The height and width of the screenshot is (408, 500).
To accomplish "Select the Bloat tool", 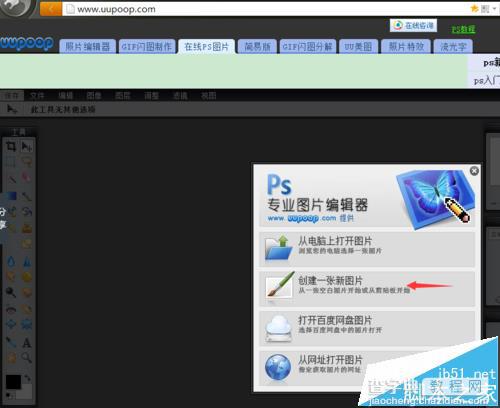I will pos(11,324).
